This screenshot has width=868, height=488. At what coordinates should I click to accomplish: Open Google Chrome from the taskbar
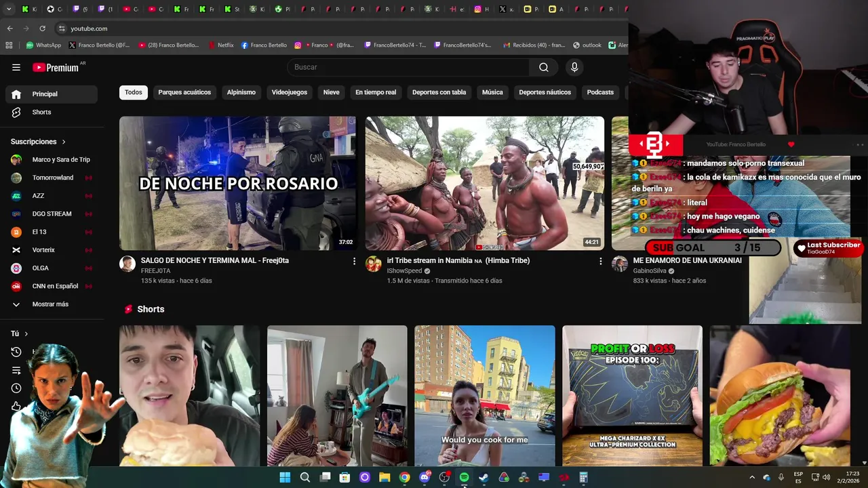tap(404, 477)
